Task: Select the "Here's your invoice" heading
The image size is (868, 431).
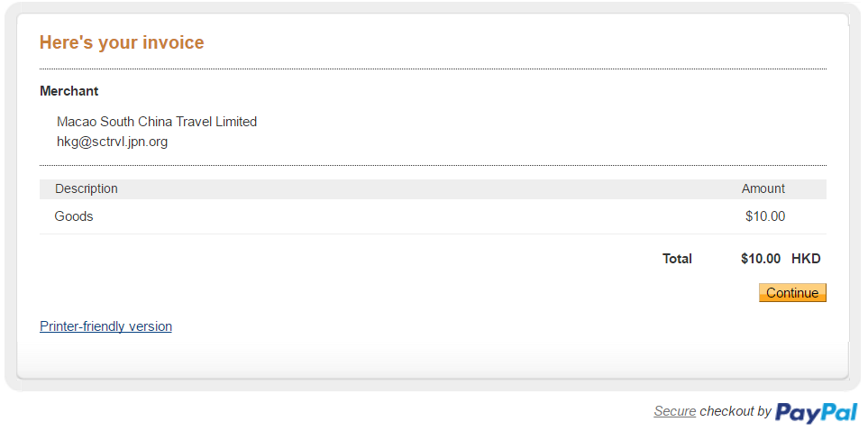Action: pyautogui.click(x=122, y=42)
